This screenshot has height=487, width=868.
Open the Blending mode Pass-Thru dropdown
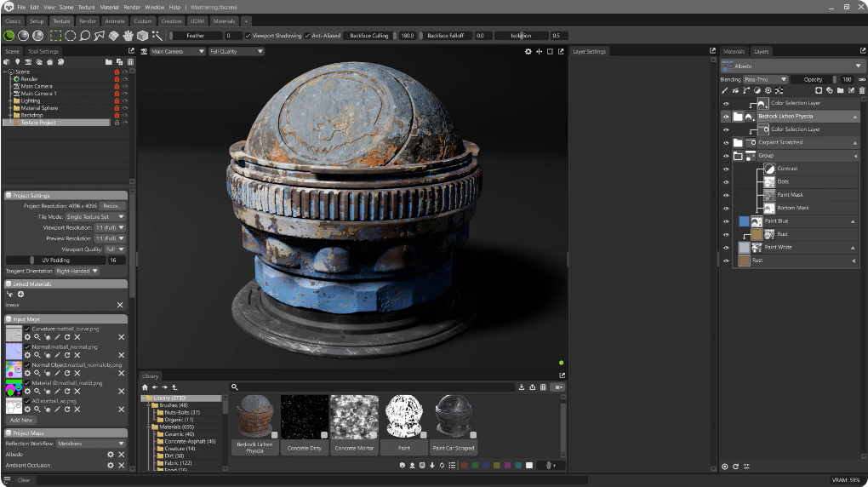tap(763, 79)
